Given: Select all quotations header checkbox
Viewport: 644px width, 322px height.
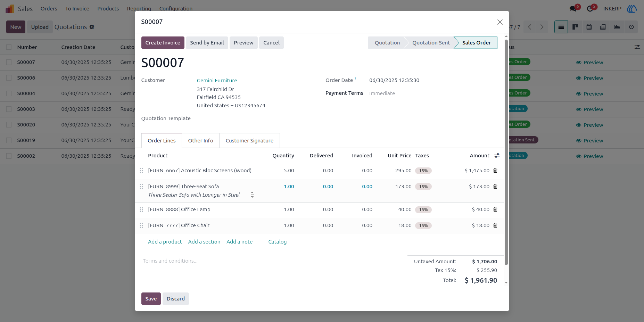Looking at the screenshot, I should [9, 47].
